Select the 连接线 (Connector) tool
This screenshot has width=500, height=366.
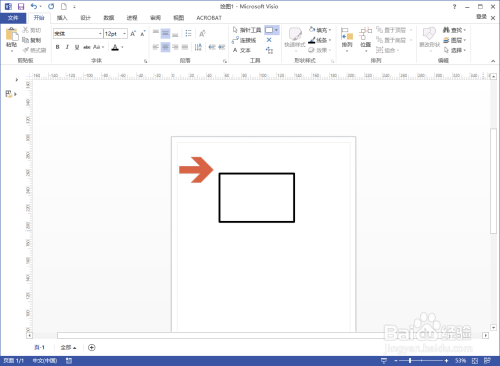tap(244, 40)
